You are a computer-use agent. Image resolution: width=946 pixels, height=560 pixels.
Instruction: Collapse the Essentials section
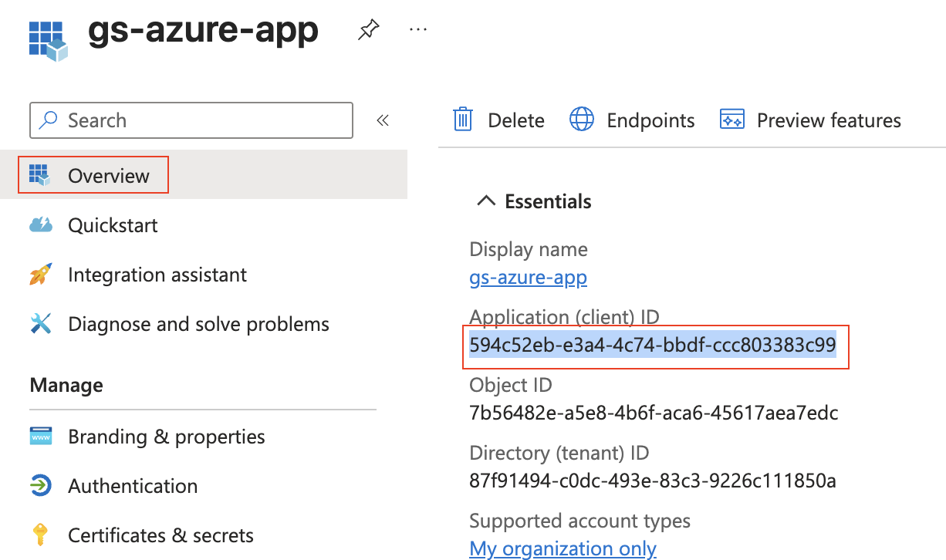[485, 200]
